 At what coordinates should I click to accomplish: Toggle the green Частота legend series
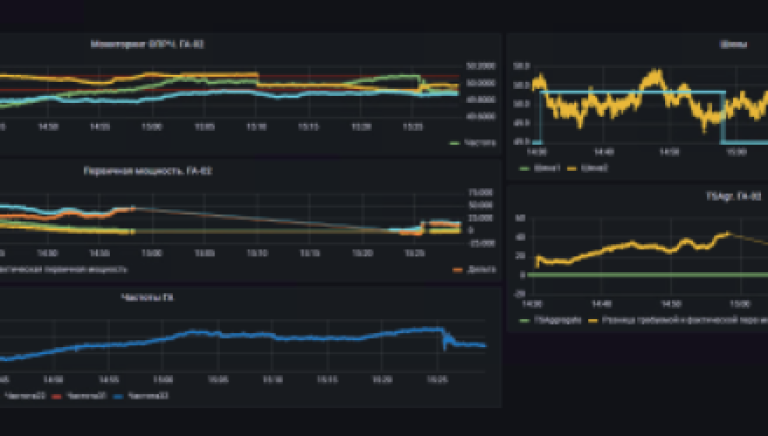(472, 143)
